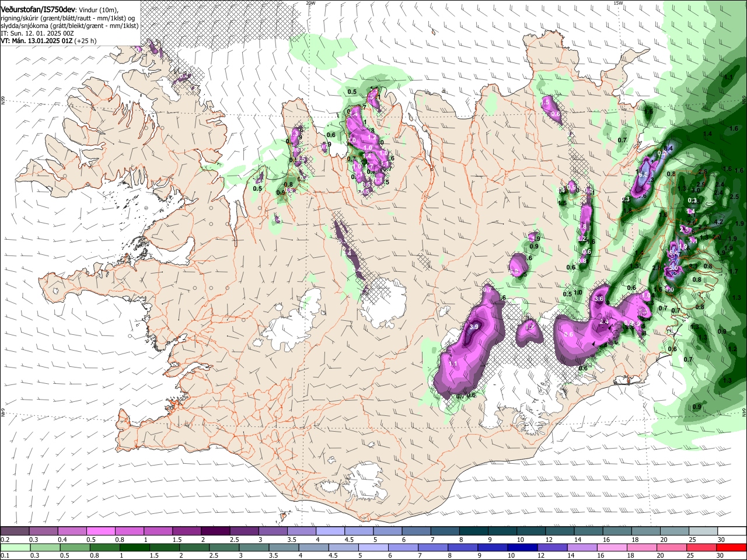Screen dimensions: 747x560
Task: Select upper legend swatch between 0.5 and 0.8
Action: pos(100,531)
